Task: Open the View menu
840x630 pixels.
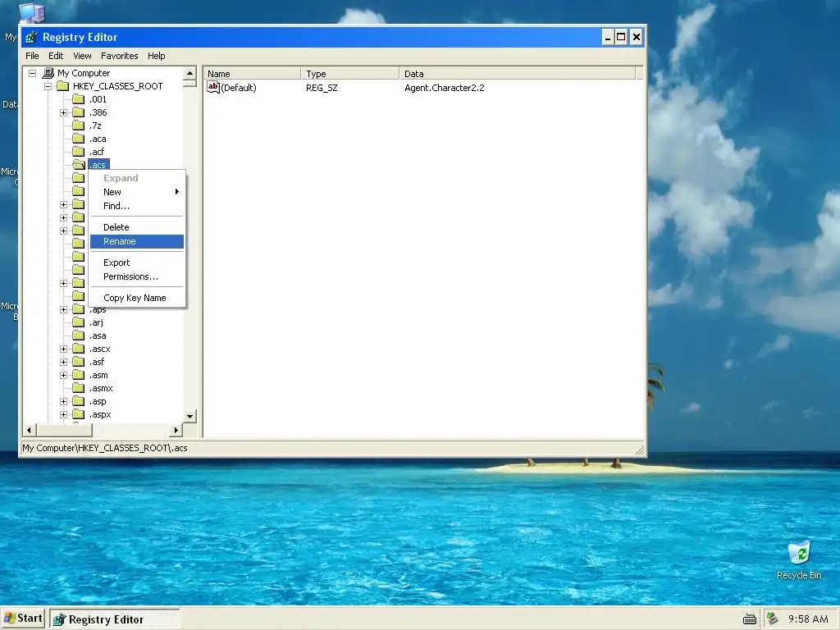Action: 82,56
